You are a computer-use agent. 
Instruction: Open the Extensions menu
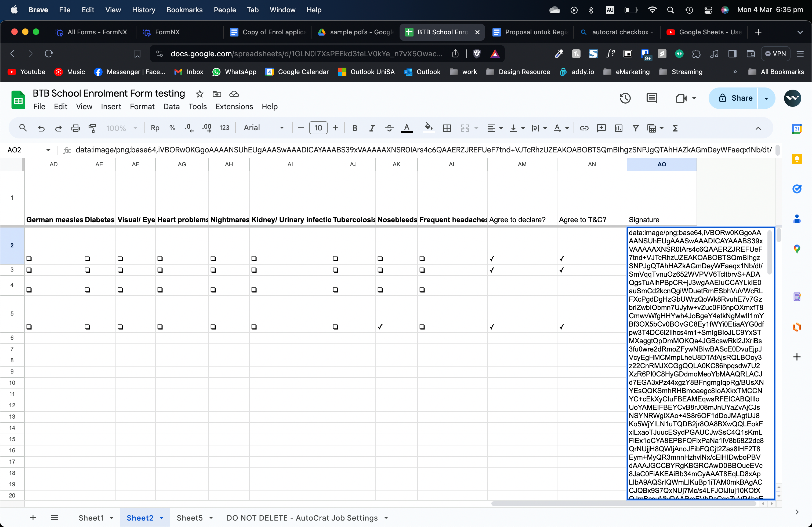pos(234,107)
